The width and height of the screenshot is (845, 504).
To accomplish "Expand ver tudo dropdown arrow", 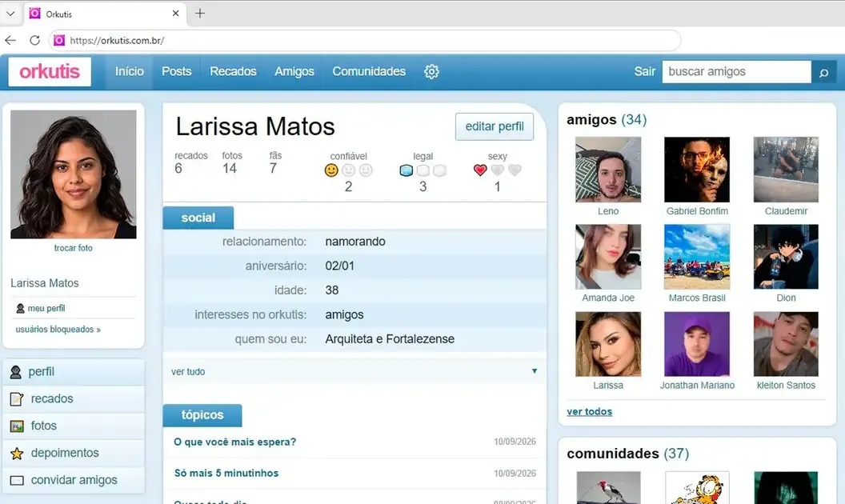I will [535, 371].
